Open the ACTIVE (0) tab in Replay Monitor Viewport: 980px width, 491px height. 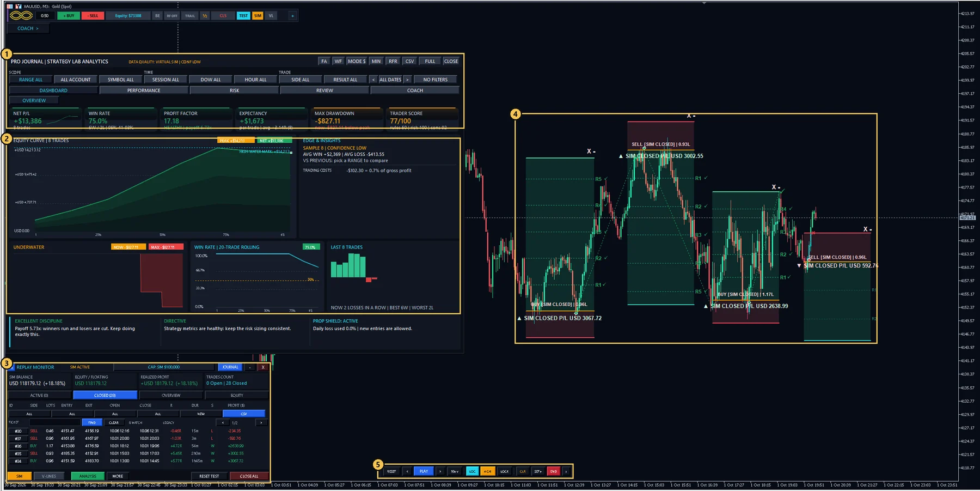coord(39,395)
